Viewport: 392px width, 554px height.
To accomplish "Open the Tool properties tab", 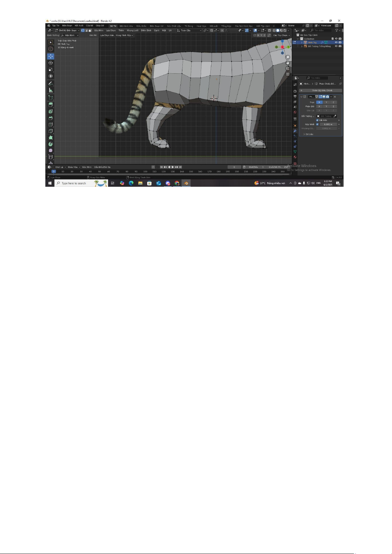I will [x=295, y=84].
